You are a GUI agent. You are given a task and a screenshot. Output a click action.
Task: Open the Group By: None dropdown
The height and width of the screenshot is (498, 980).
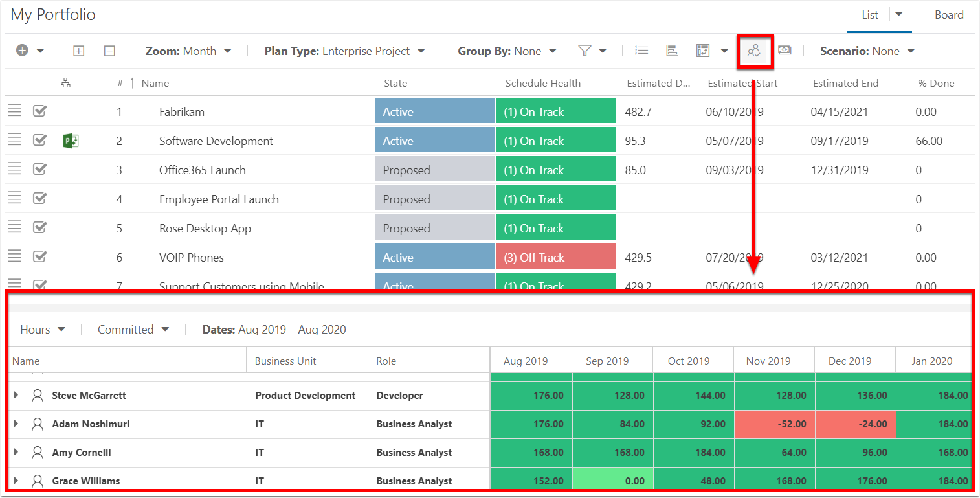(x=507, y=51)
